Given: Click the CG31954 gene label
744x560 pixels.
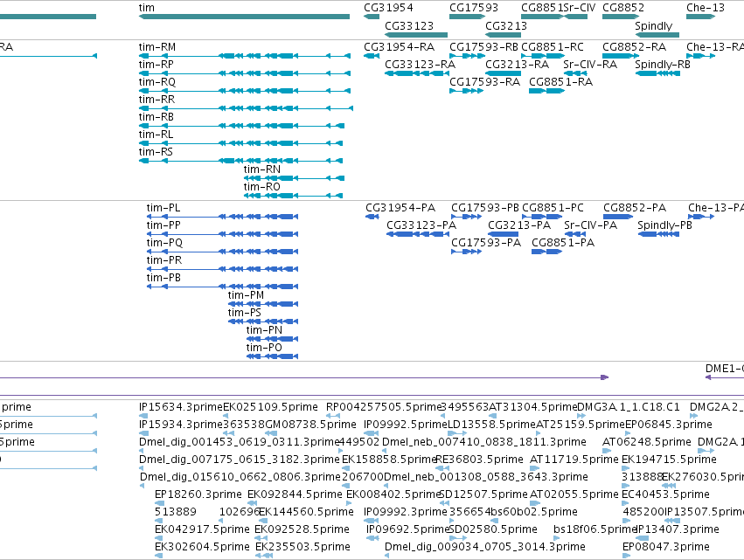Looking at the screenshot, I should click(388, 8).
